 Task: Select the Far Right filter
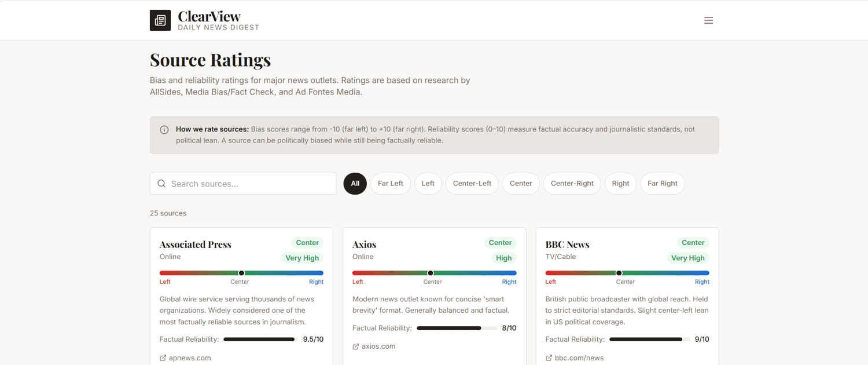coord(663,184)
